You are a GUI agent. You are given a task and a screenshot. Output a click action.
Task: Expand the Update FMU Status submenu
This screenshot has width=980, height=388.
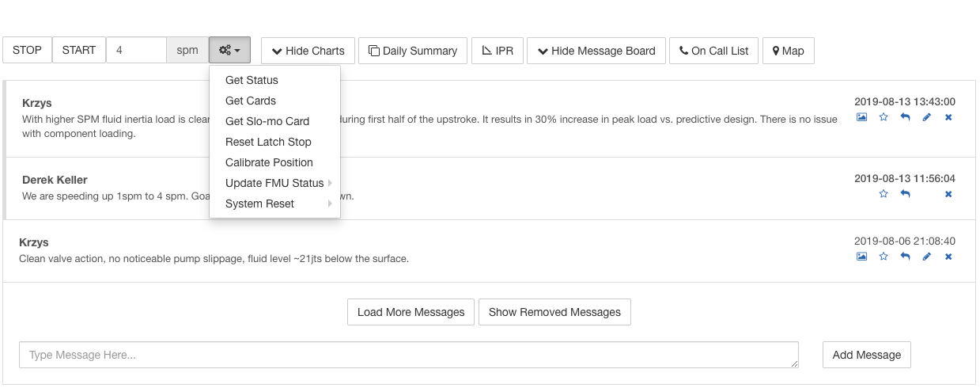click(x=274, y=183)
